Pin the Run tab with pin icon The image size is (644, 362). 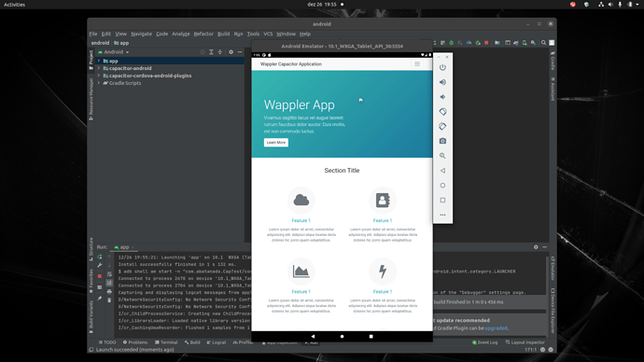click(99, 299)
